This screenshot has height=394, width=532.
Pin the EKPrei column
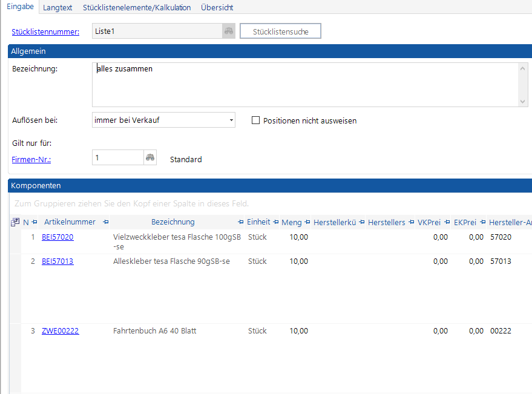coord(482,222)
